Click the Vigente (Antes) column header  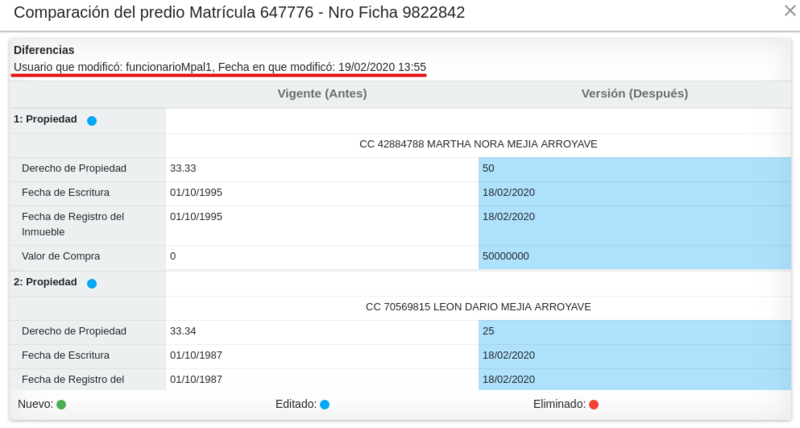[322, 94]
